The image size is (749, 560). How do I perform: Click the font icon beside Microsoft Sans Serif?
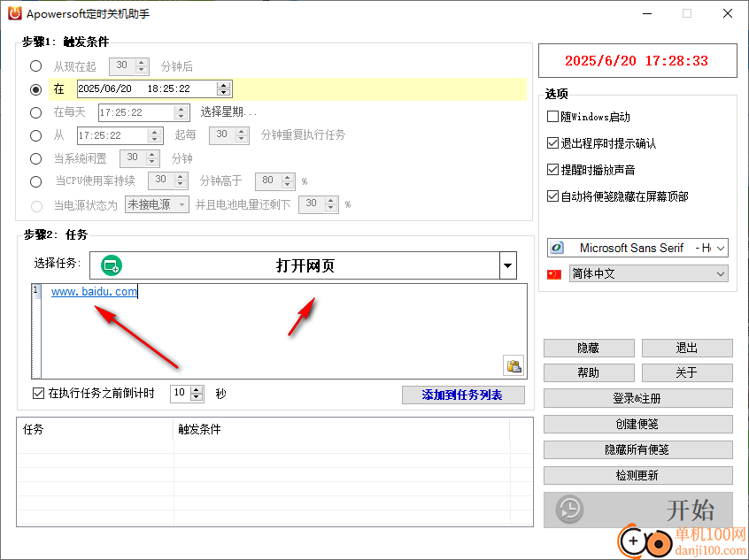point(557,248)
